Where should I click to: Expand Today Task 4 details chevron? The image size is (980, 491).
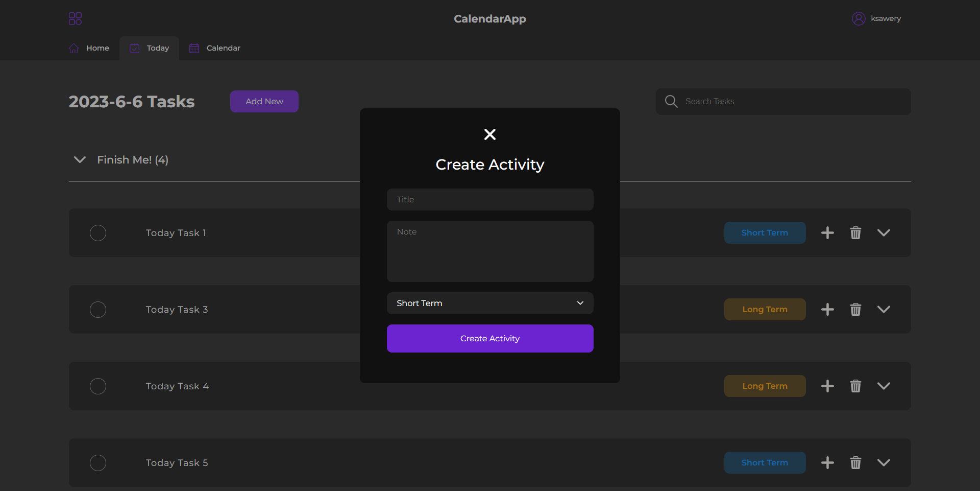(x=884, y=386)
